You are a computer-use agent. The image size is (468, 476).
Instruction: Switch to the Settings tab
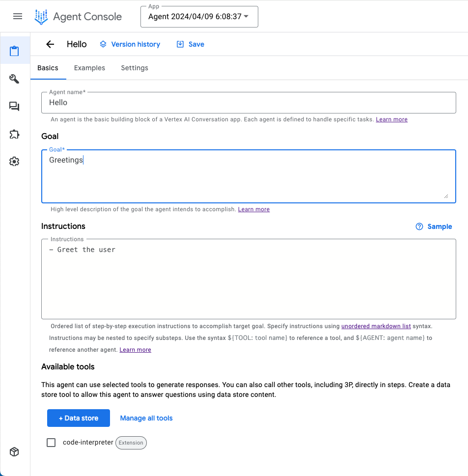click(134, 68)
